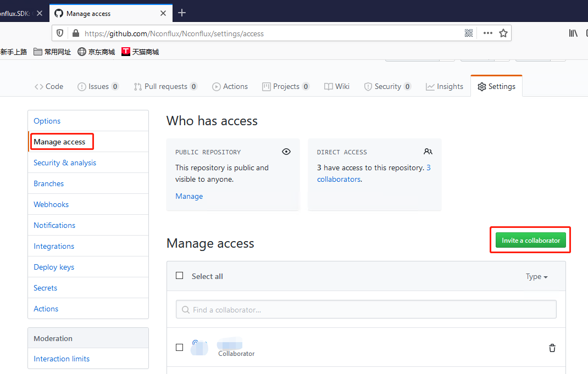The height and width of the screenshot is (374, 588).
Task: Open the Manage visibility link
Action: pyautogui.click(x=189, y=196)
